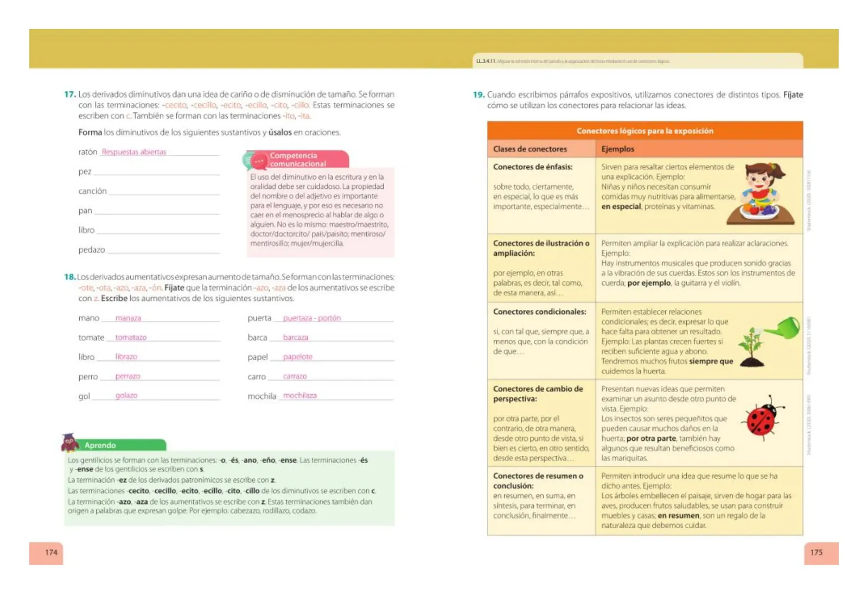Screen dimensions: 868x614
Task: Click the word 'tomate' in exercise 18
Action: tap(91, 338)
